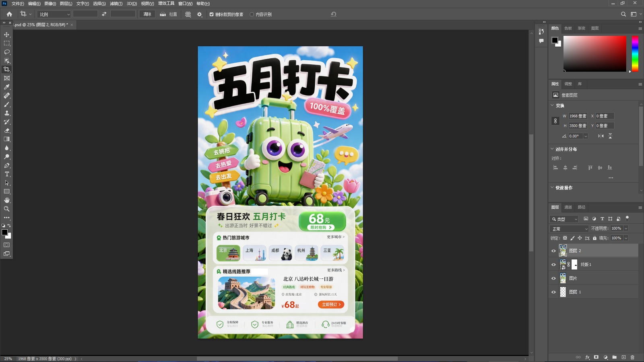Select the Rectangular Marquee tool
644x362 pixels.
(7, 43)
